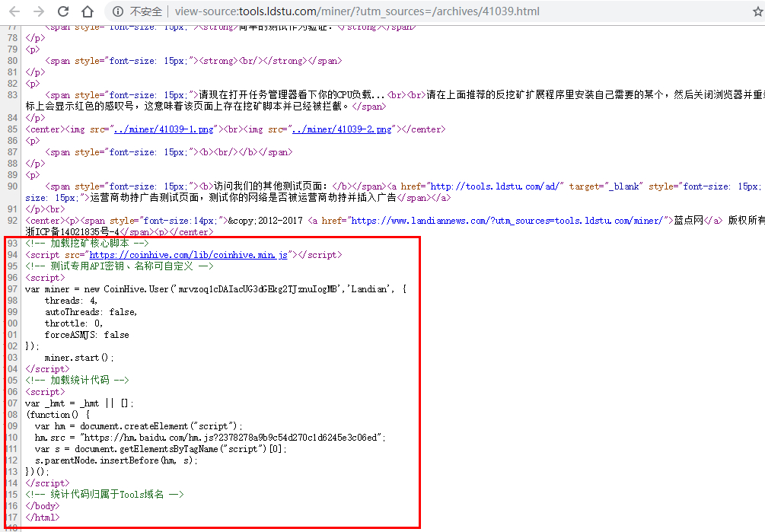The image size is (765, 532).
Task: Click the 不安全 security label
Action: 146,11
